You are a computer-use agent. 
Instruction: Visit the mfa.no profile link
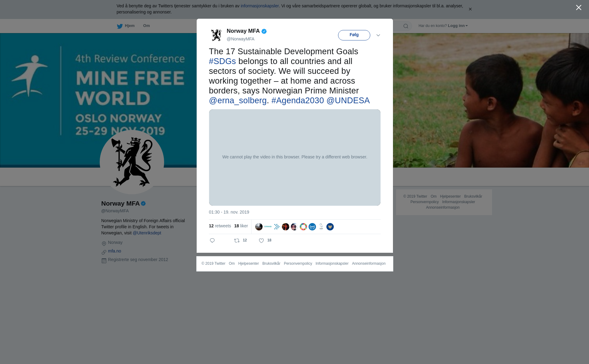click(x=114, y=251)
